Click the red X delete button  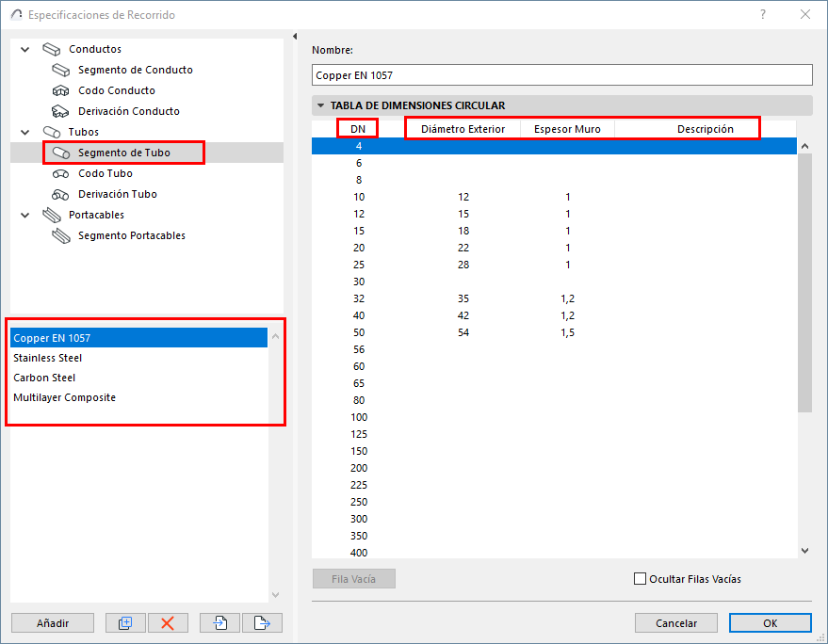(168, 623)
